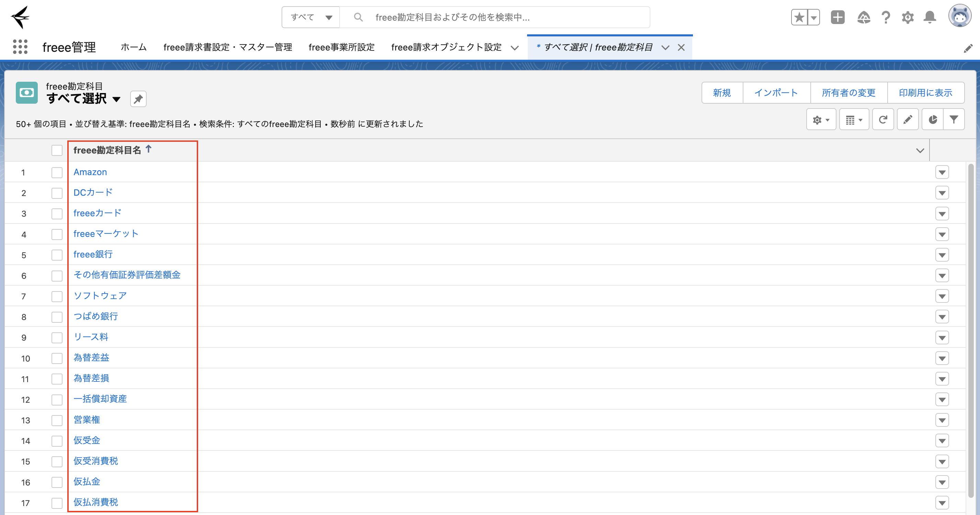
Task: Open the すべて選択 tab options chevron
Action: [x=665, y=47]
